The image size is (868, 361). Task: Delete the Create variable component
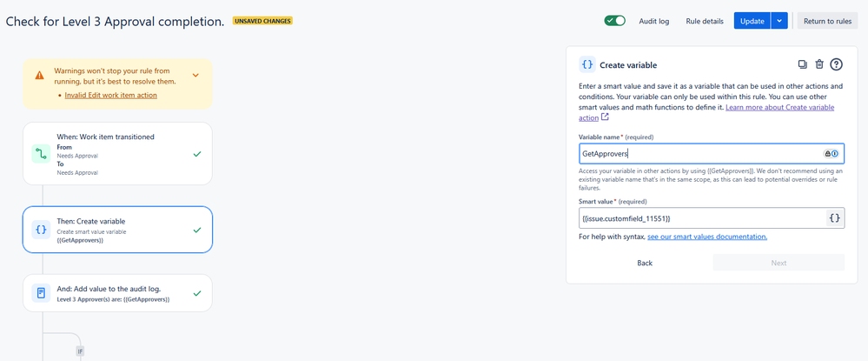tap(820, 64)
